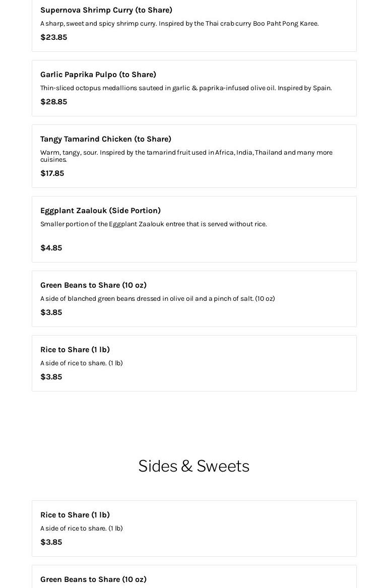This screenshot has width=388, height=588.
Task: Click first Rice to Share title
Action: pos(75,350)
